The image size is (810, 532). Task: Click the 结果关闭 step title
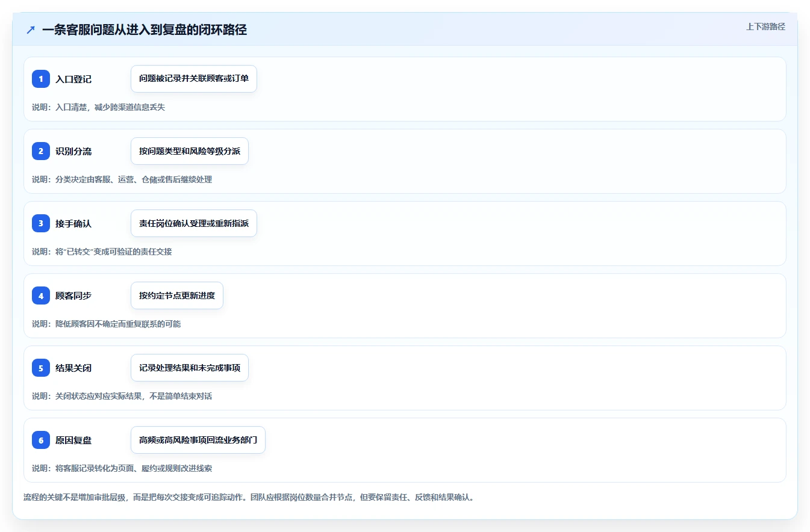(x=73, y=368)
